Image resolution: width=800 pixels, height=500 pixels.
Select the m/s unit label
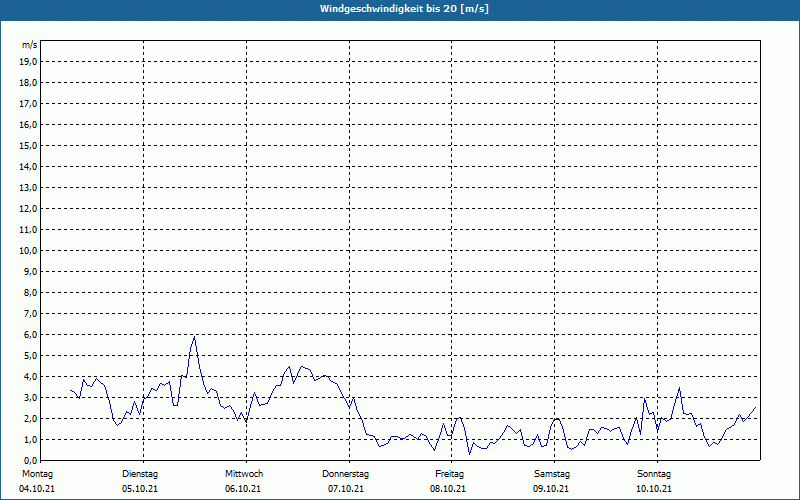coord(30,45)
